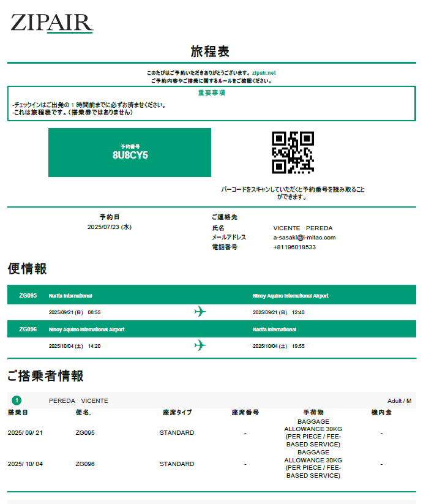Click the 旅程表 page title
This screenshot has height=504, width=426.
coord(210,51)
